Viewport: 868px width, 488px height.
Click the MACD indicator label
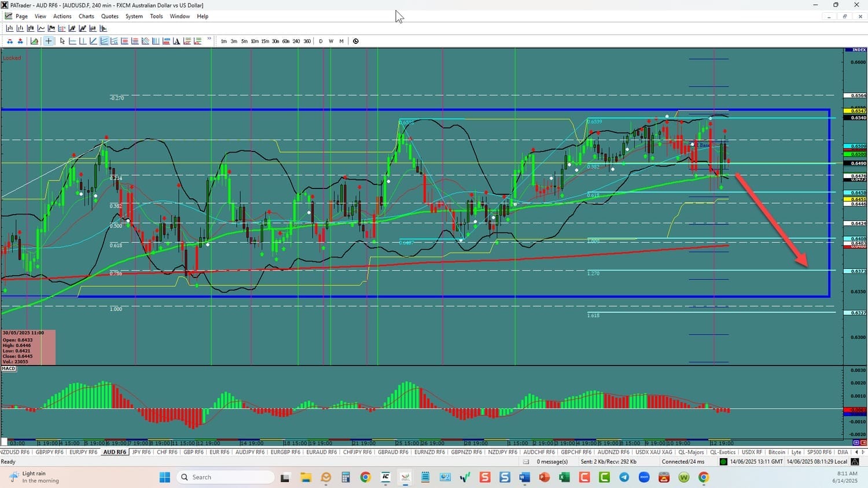pos(9,368)
